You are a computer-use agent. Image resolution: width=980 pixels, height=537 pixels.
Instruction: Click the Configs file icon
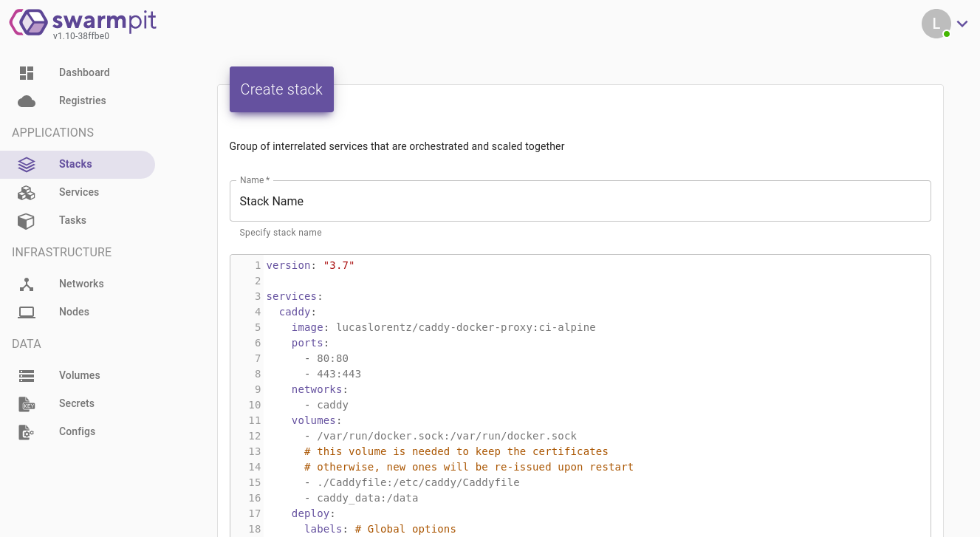click(27, 431)
